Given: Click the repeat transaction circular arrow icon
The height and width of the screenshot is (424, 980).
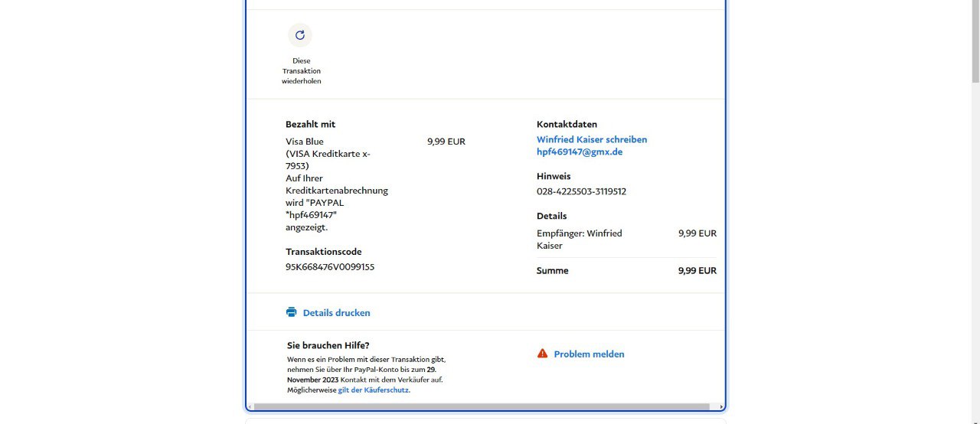Looking at the screenshot, I should [x=300, y=35].
